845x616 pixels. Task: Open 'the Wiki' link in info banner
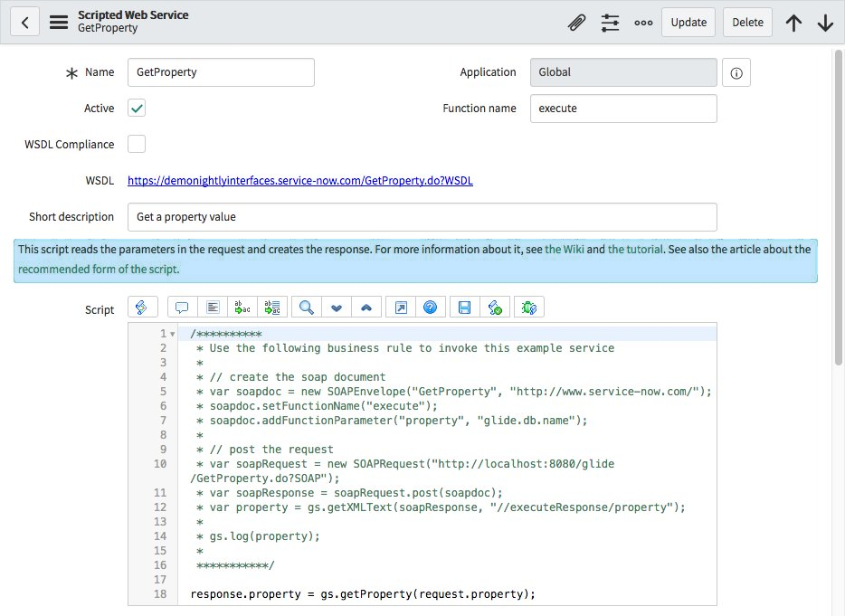(x=565, y=249)
